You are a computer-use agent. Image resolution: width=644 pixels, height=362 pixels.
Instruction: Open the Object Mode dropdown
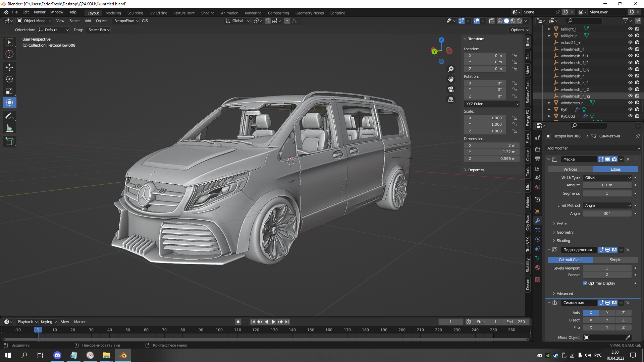pyautogui.click(x=34, y=21)
